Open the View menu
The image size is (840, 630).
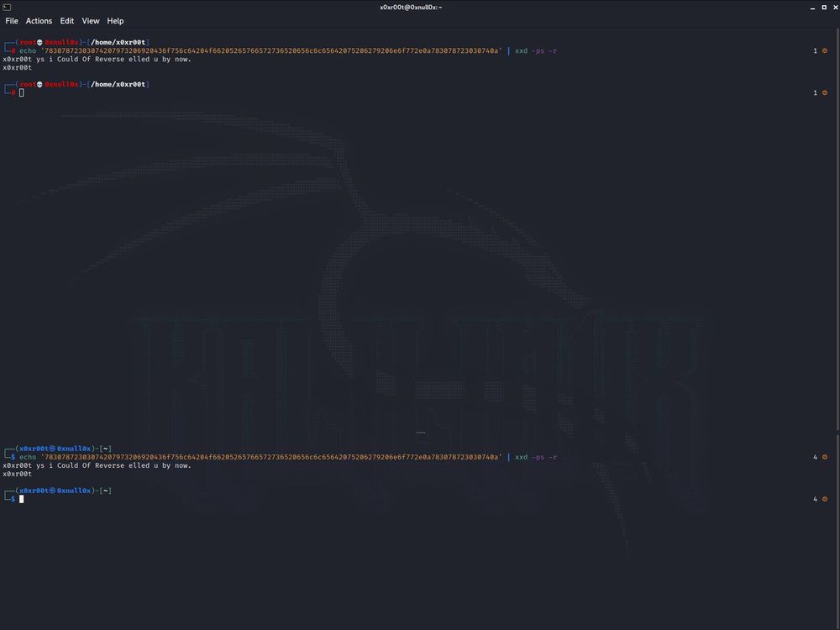[90, 21]
